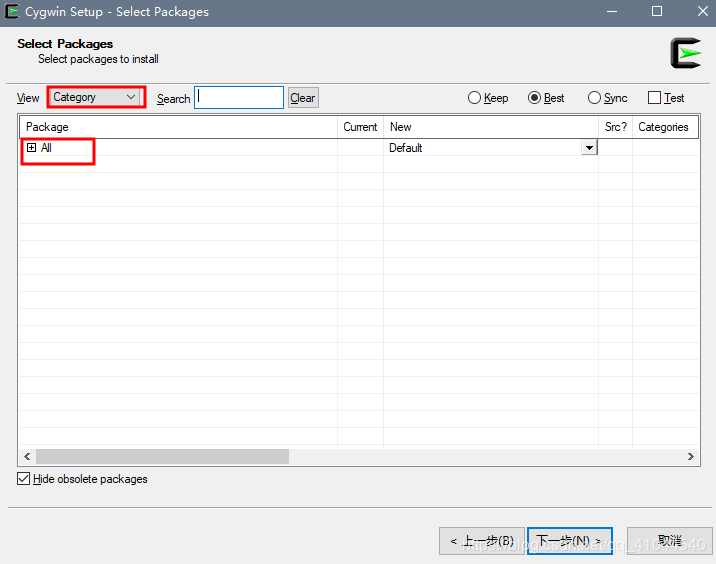Screen dimensions: 716x564
Task: Click the Src? column header
Action: pos(616,127)
